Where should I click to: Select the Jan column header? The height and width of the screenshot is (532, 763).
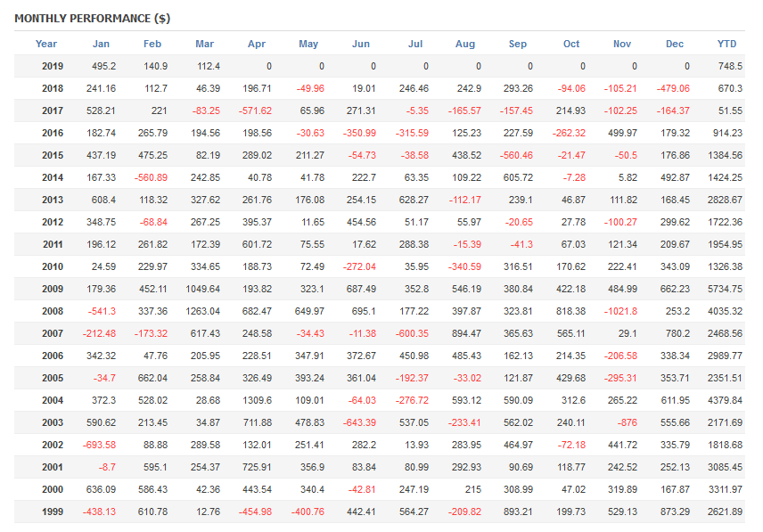[101, 44]
